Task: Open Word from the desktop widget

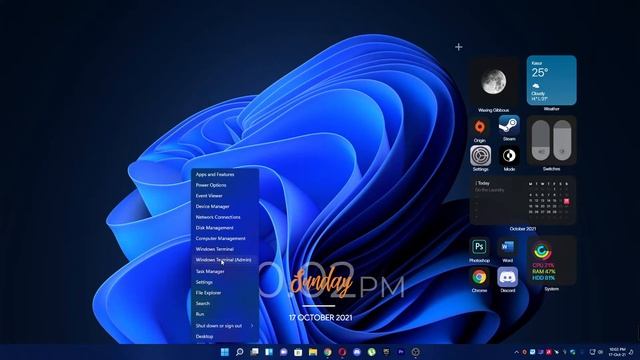Action: click(x=507, y=247)
